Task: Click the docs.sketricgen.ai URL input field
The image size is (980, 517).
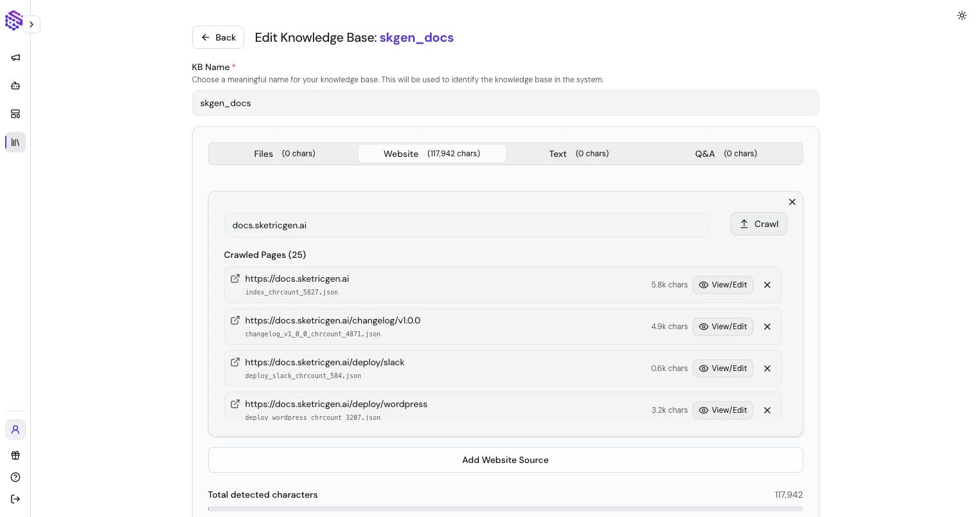Action: coord(467,225)
